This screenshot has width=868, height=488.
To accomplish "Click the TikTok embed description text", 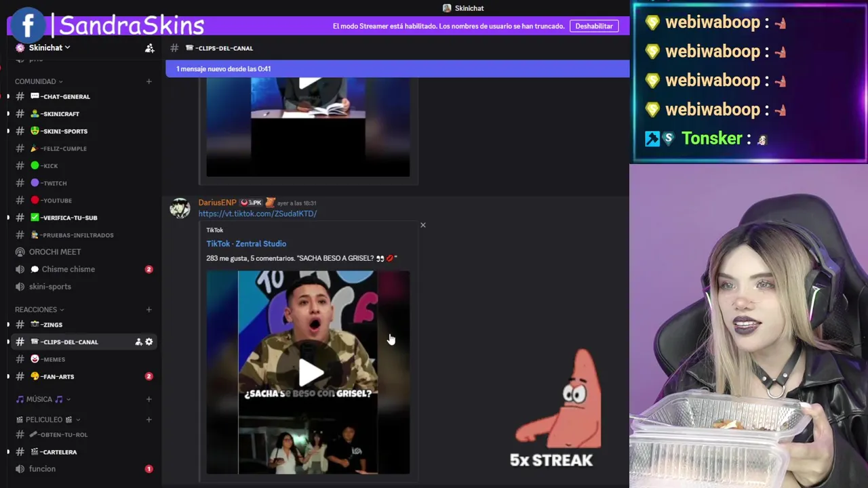I will [x=301, y=258].
